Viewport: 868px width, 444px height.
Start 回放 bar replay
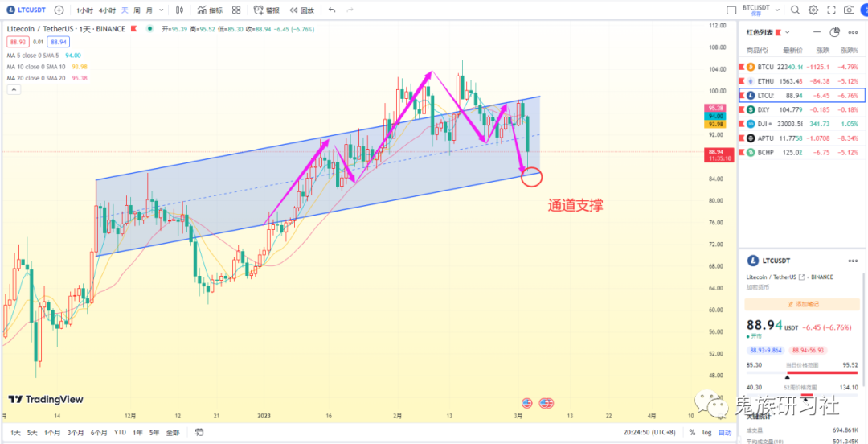click(302, 10)
